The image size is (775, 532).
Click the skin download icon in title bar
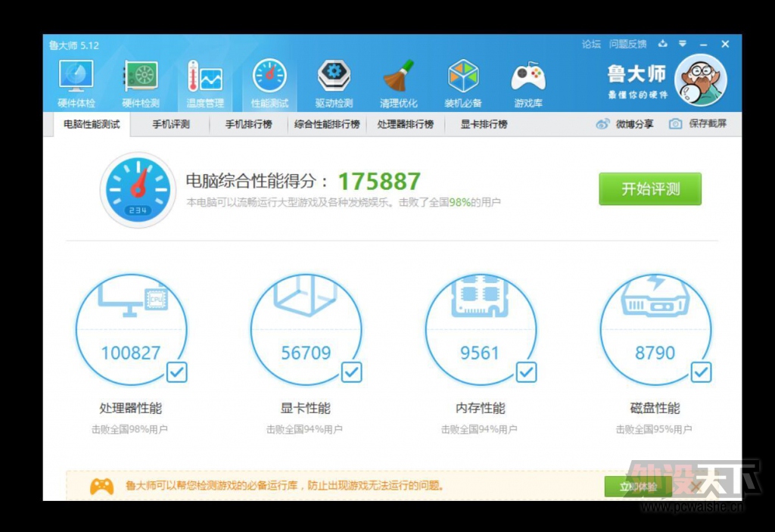(663, 44)
